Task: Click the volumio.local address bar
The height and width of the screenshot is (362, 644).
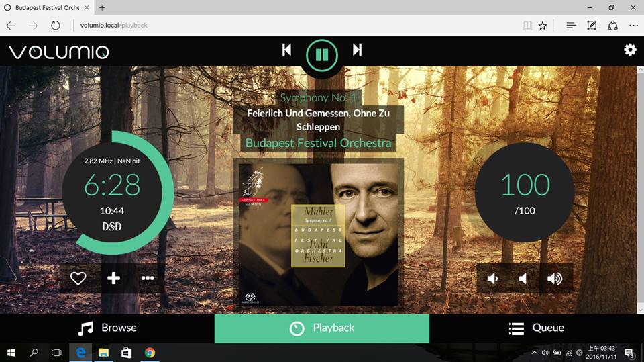Action: click(268, 26)
